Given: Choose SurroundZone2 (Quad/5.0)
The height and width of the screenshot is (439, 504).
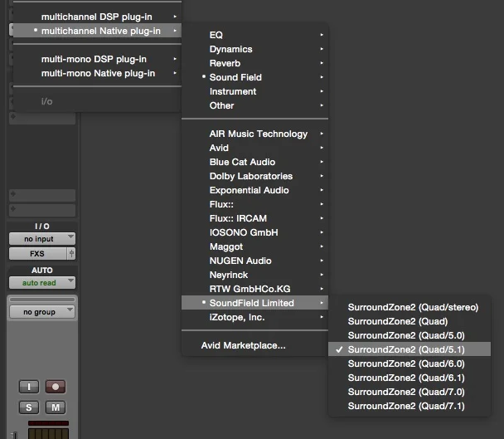Looking at the screenshot, I should [x=409, y=336].
